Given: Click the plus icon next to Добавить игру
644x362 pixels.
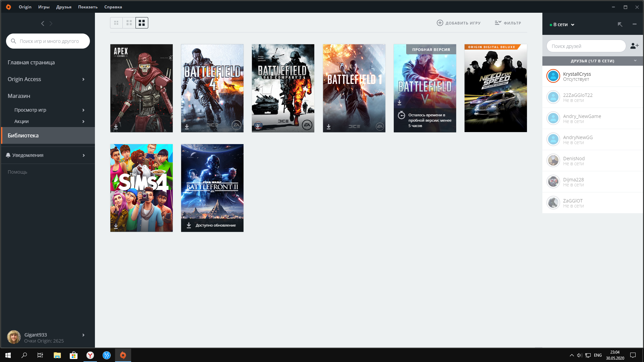Looking at the screenshot, I should (440, 23).
